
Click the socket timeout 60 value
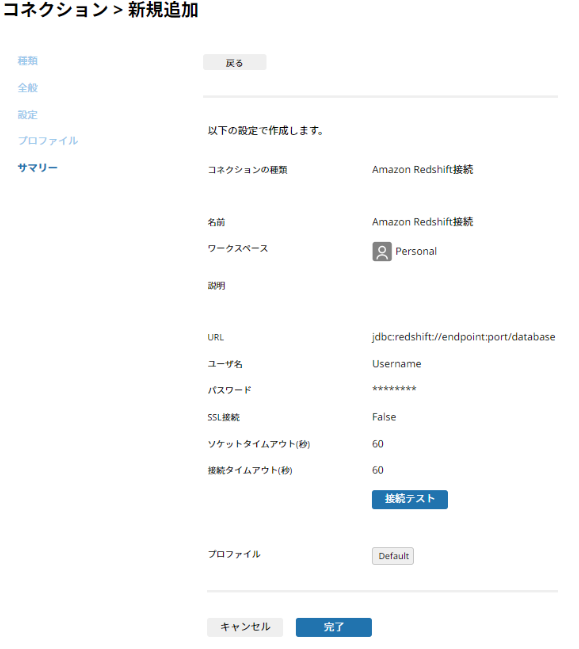point(377,444)
